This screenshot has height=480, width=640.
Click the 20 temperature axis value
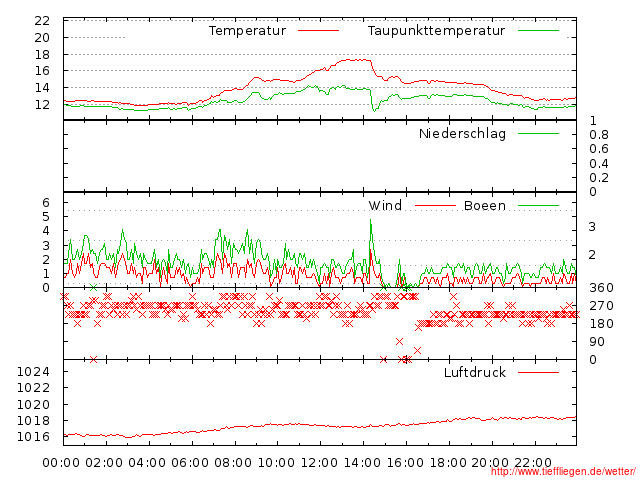click(42, 38)
